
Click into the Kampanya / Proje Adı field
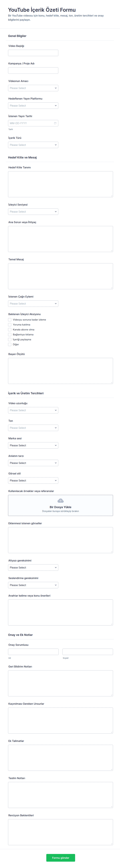coord(33,70)
